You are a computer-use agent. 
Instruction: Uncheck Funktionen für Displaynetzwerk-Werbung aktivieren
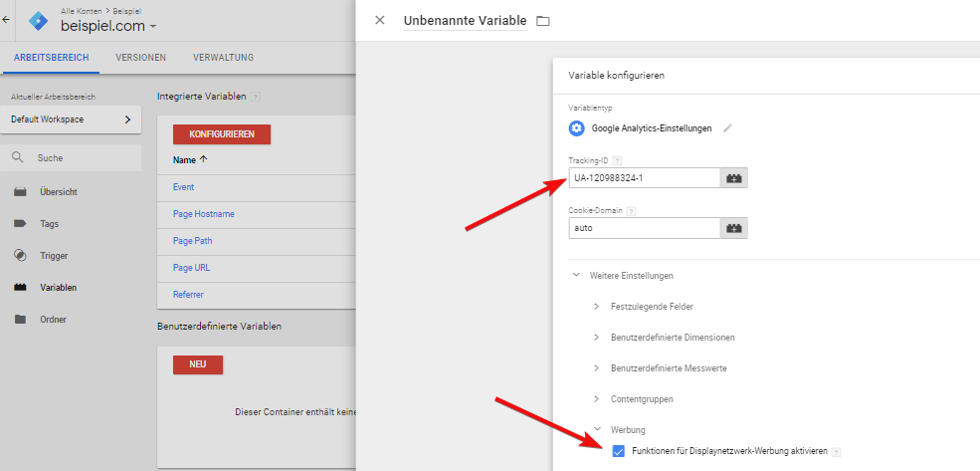[619, 452]
